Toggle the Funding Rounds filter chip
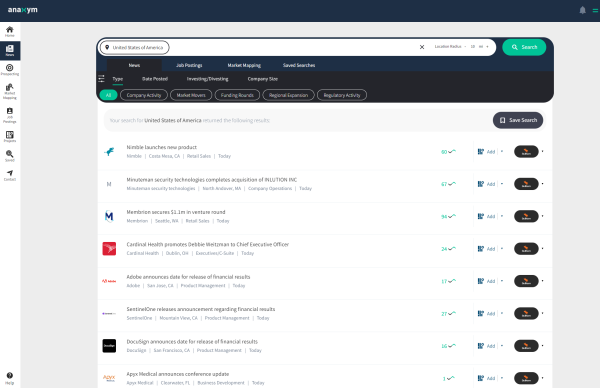Screen dimensions: 600x388 (x=237, y=95)
